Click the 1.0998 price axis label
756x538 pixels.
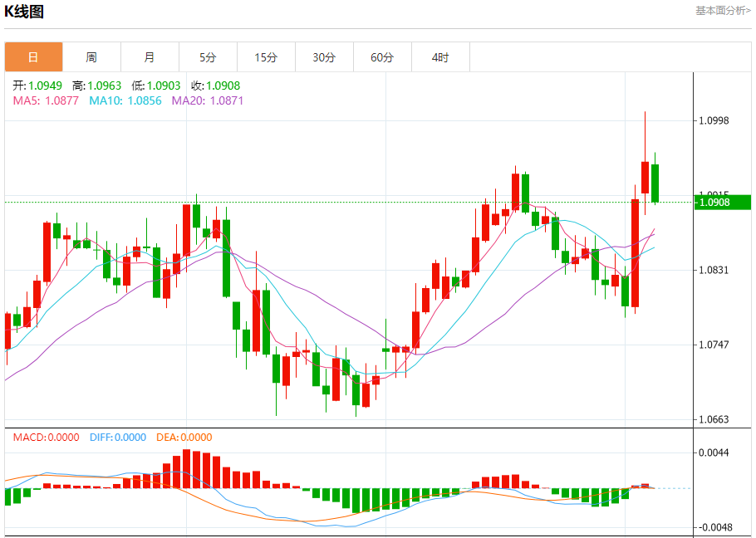(714, 120)
